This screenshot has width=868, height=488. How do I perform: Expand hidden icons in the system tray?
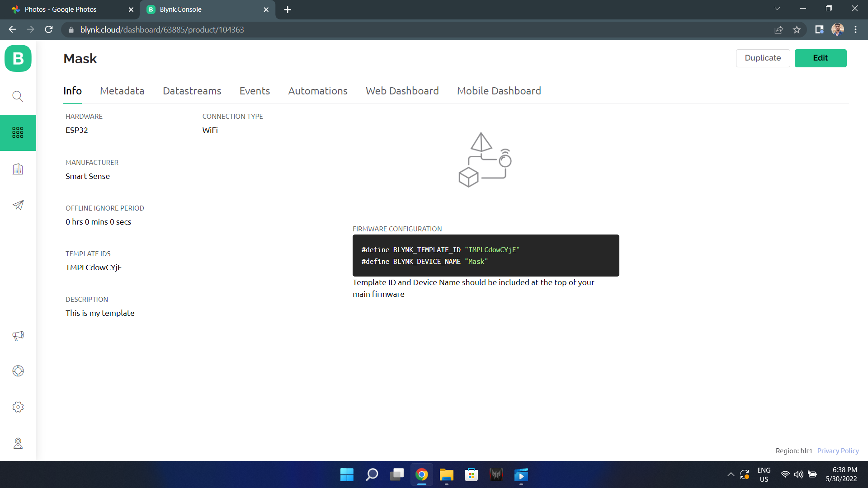[731, 474]
